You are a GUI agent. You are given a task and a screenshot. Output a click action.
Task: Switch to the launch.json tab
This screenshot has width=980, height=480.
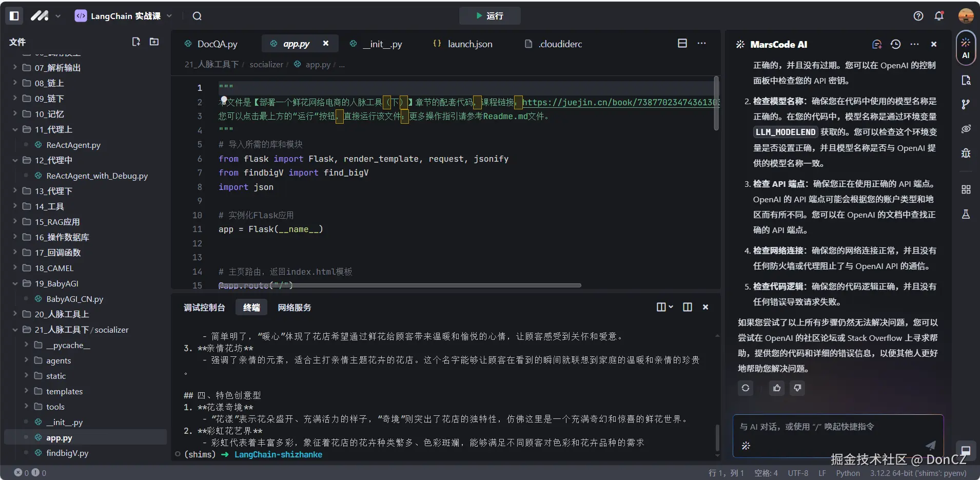463,44
